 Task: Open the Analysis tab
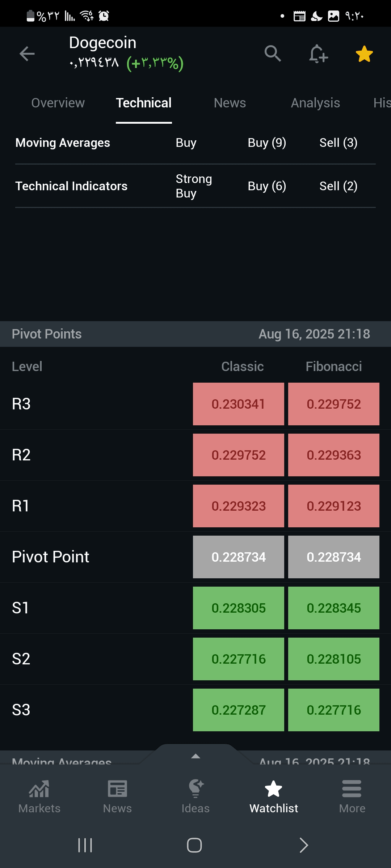(315, 103)
